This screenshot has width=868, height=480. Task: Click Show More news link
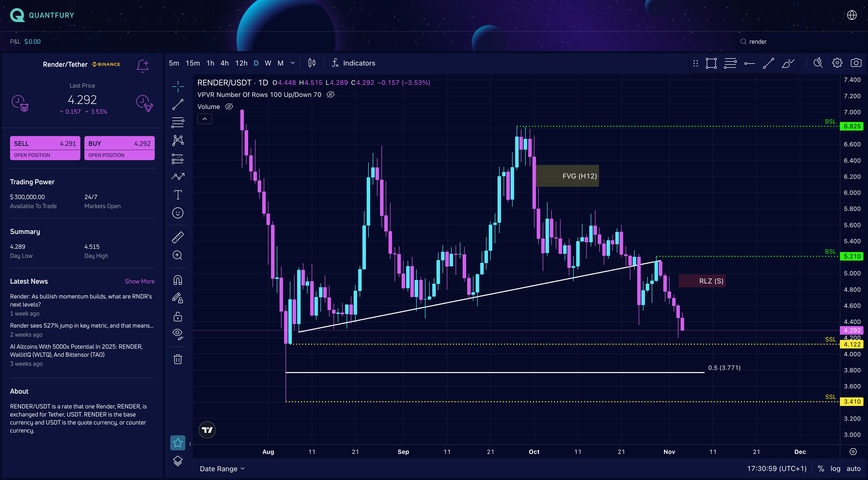[x=139, y=281]
